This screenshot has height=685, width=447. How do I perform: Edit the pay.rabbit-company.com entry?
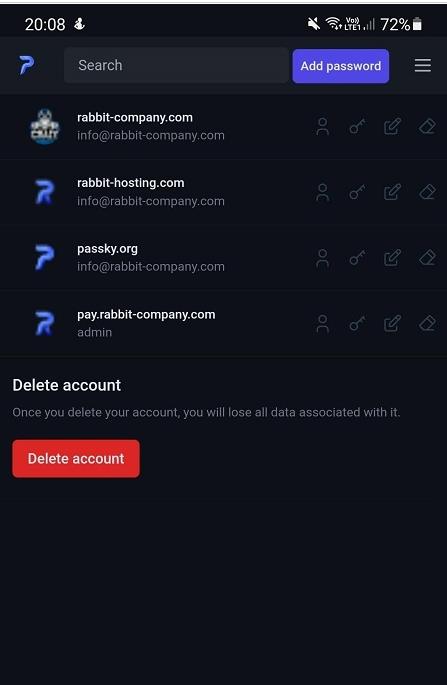pyautogui.click(x=392, y=324)
